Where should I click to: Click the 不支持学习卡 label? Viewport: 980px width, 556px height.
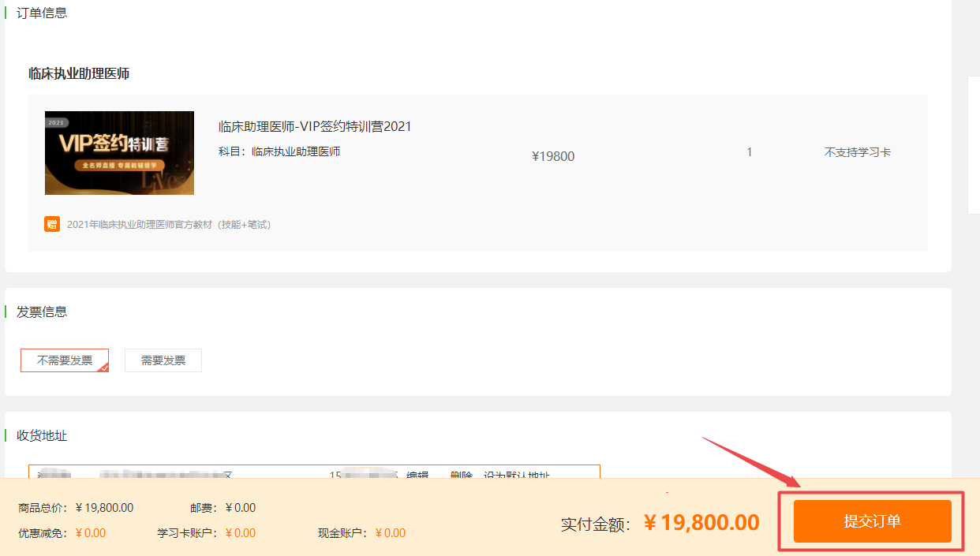[857, 152]
